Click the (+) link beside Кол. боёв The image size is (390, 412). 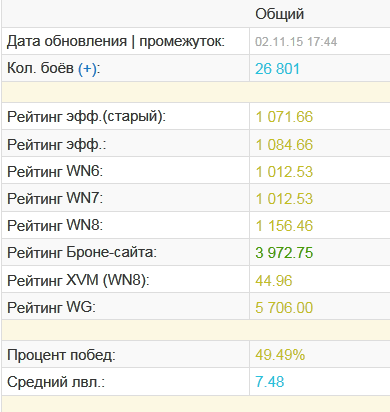point(88,69)
